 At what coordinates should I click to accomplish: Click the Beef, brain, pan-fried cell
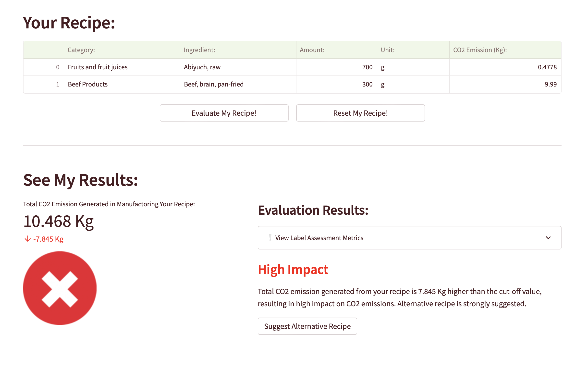[214, 84]
